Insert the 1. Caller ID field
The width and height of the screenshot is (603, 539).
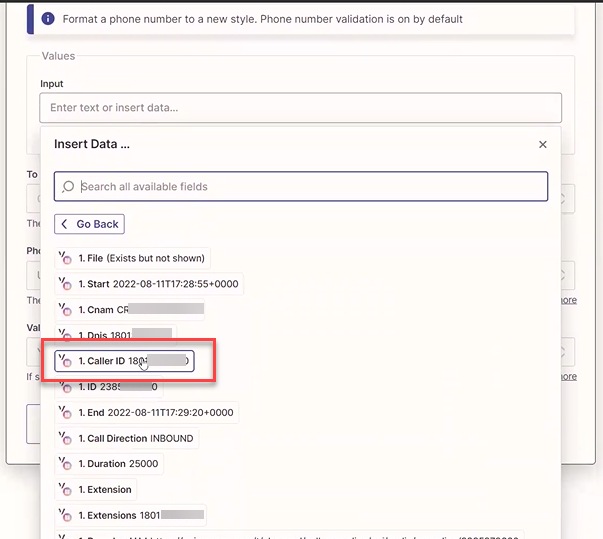[124, 361]
